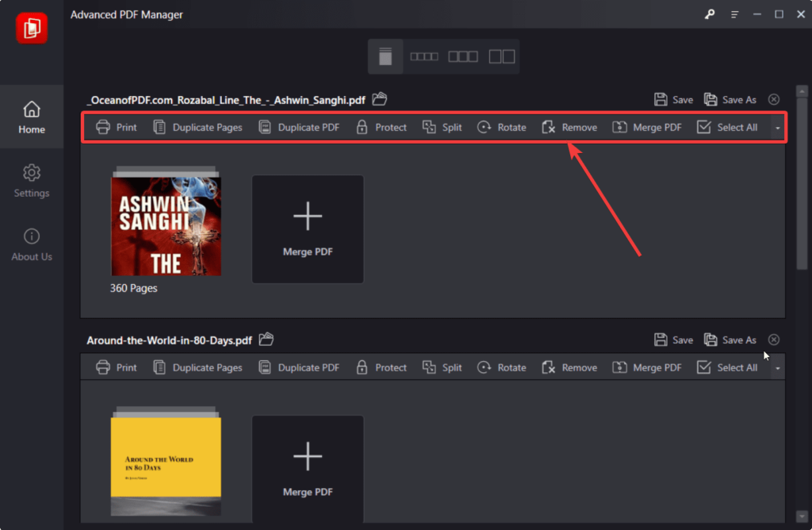Image resolution: width=812 pixels, height=530 pixels.
Task: Expand Select All dropdown for Around-the-World PDF
Action: 777,368
